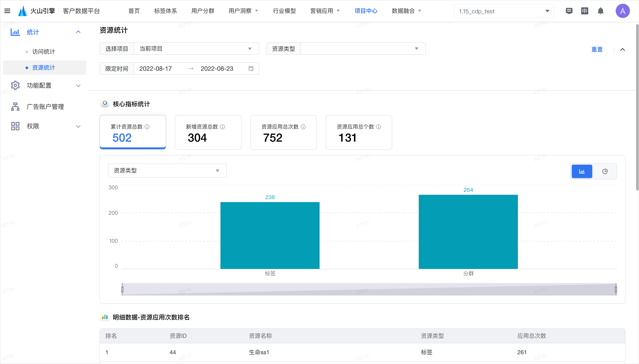The width and height of the screenshot is (639, 364).
Task: Click info icon next to 资源应用总次数
Action: point(303,127)
